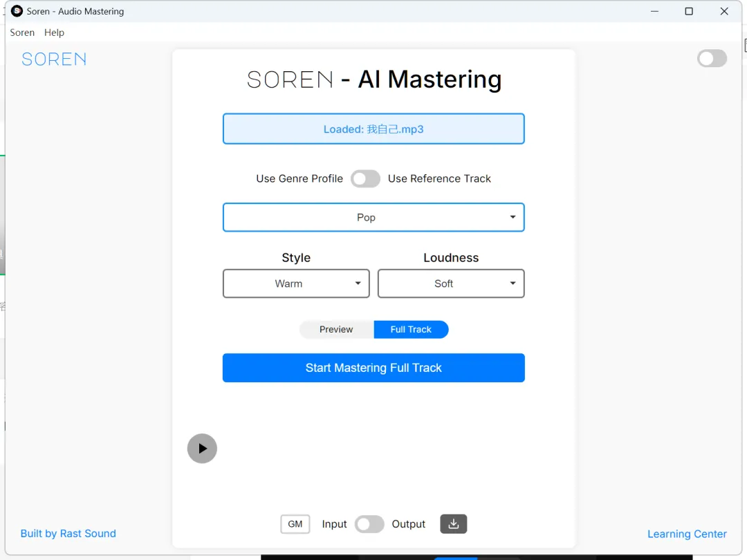Screen dimensions: 747x560
Task: Open the Soren menu
Action: tap(22, 32)
